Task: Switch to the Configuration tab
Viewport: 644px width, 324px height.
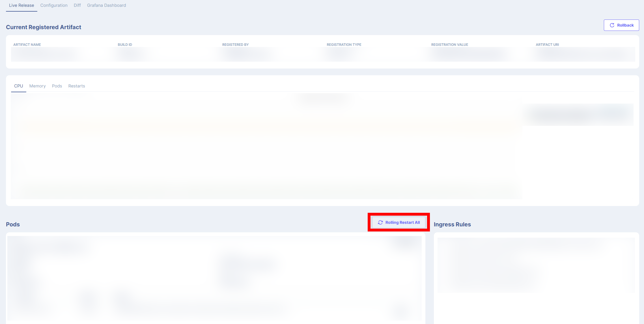Action: point(54,5)
